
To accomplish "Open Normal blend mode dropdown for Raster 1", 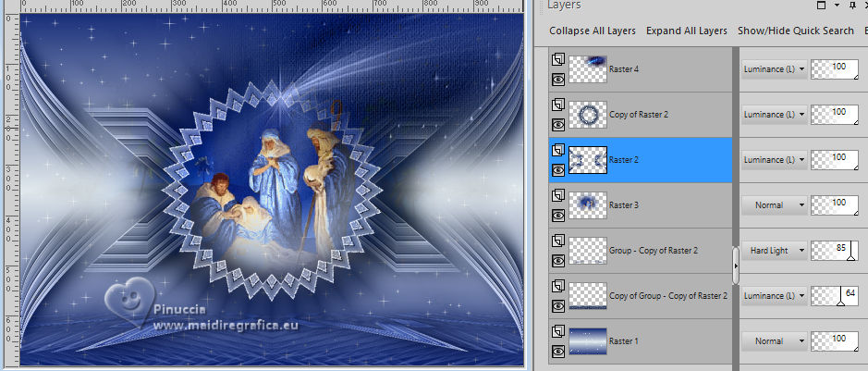I will [x=774, y=341].
